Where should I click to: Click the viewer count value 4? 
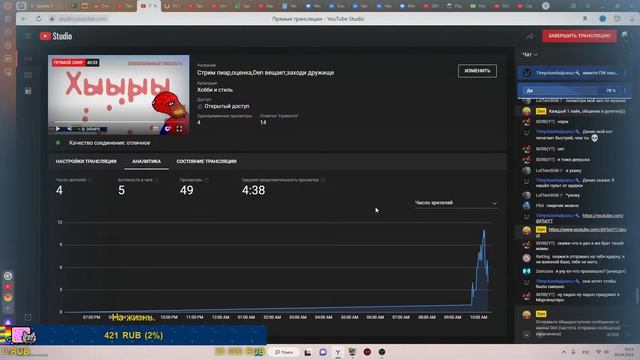(60, 190)
